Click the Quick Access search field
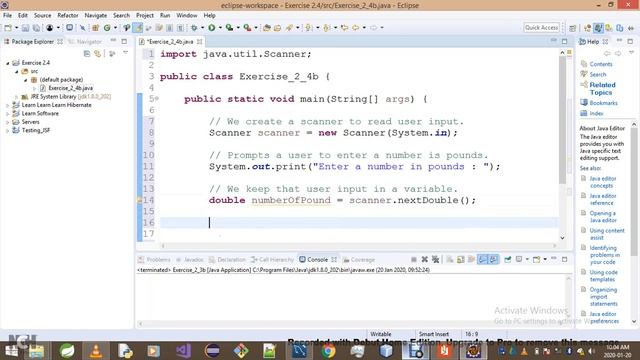640x360 pixels. (541, 28)
